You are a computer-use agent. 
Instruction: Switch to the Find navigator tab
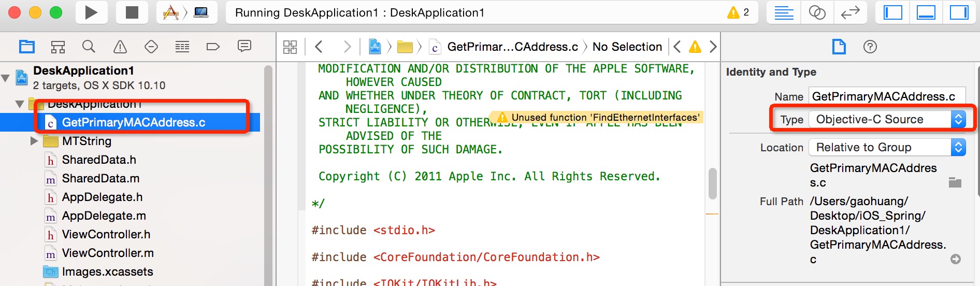pos(89,47)
